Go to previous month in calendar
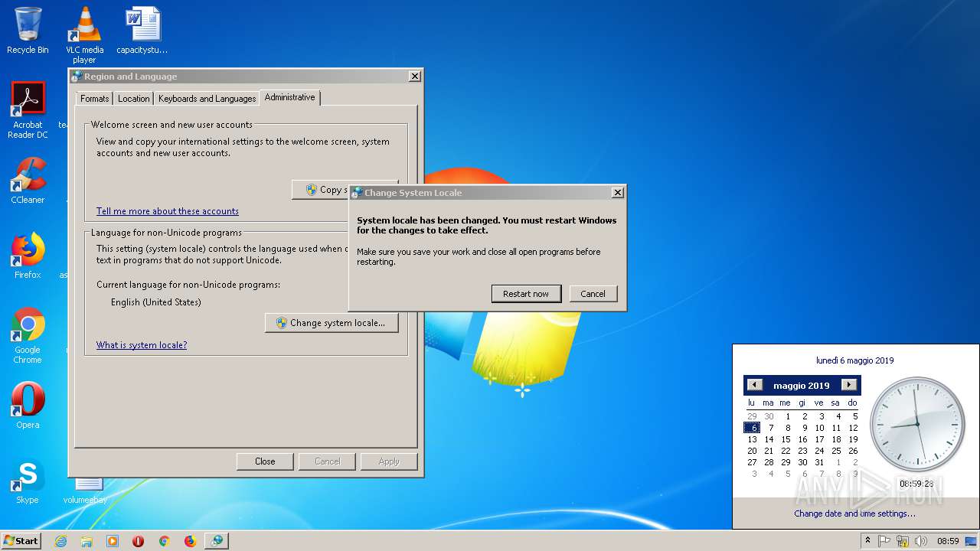The height and width of the screenshot is (551, 980). coord(755,385)
